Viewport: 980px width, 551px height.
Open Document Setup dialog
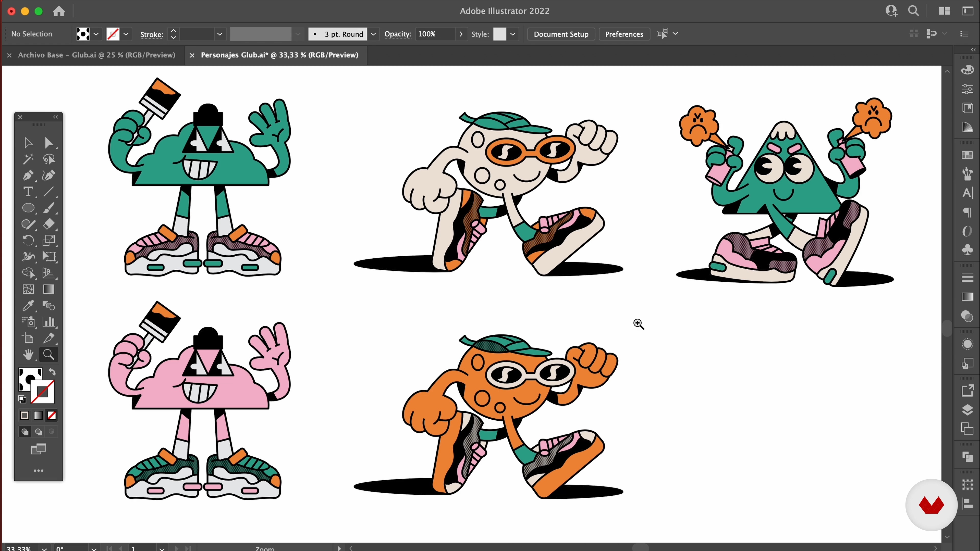click(561, 34)
